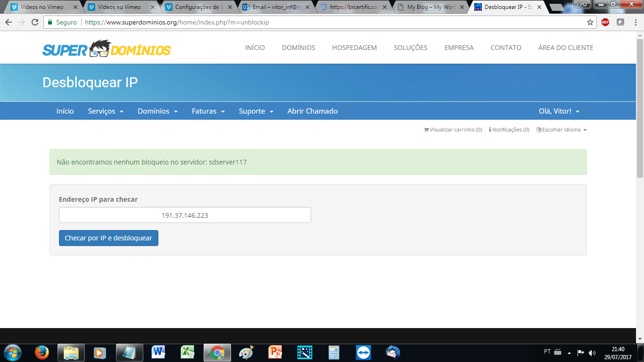Bookmark this page with the star icon
The width and height of the screenshot is (644, 362).
590,22
